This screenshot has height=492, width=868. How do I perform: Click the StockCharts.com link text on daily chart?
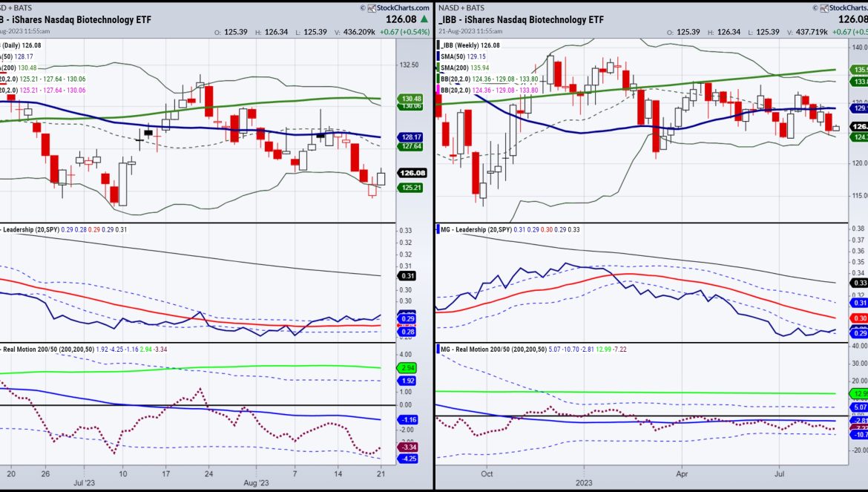403,7
